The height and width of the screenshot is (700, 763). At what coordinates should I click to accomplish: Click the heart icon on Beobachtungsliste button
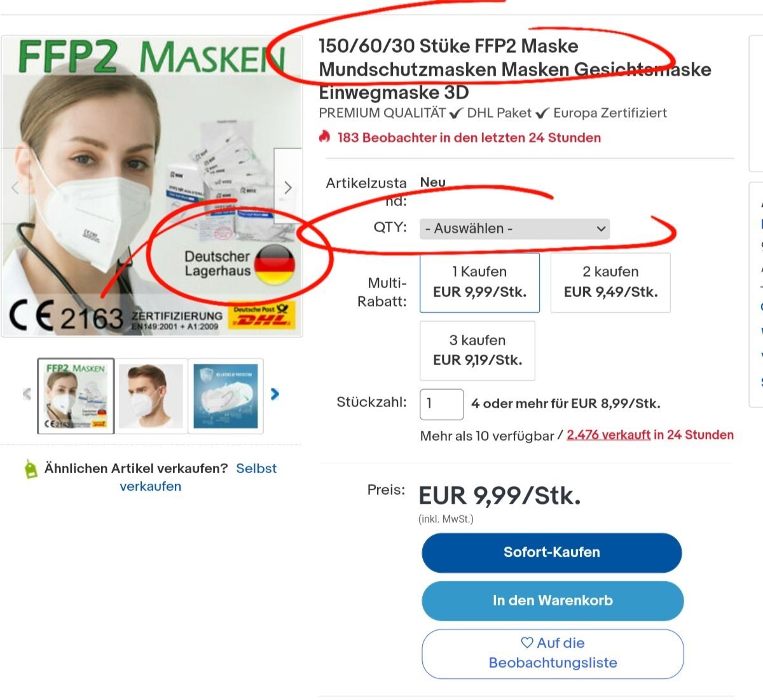527,643
